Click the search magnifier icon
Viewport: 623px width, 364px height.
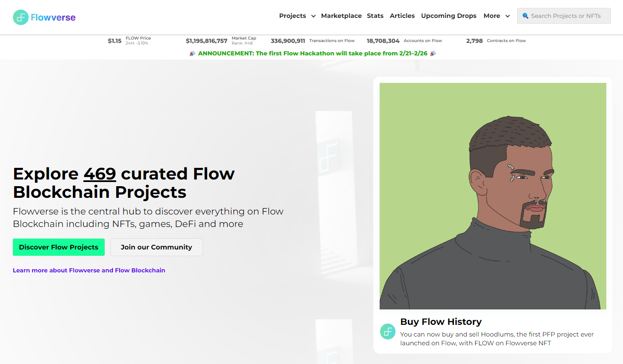525,16
